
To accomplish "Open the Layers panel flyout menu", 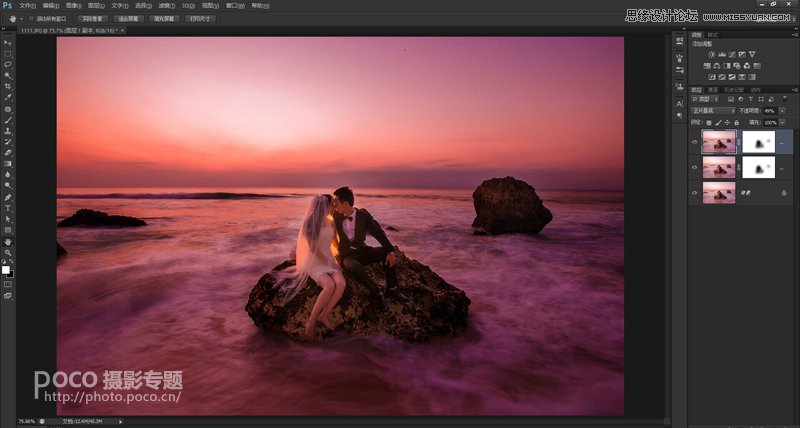I will (795, 90).
